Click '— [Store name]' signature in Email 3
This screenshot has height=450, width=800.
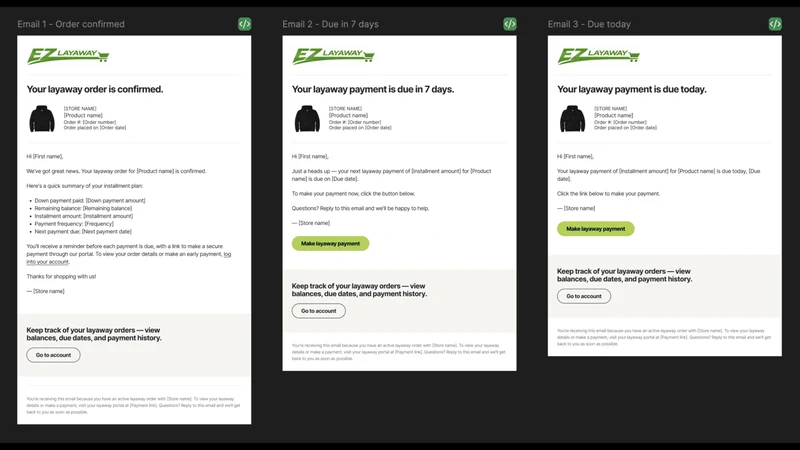[x=576, y=208]
